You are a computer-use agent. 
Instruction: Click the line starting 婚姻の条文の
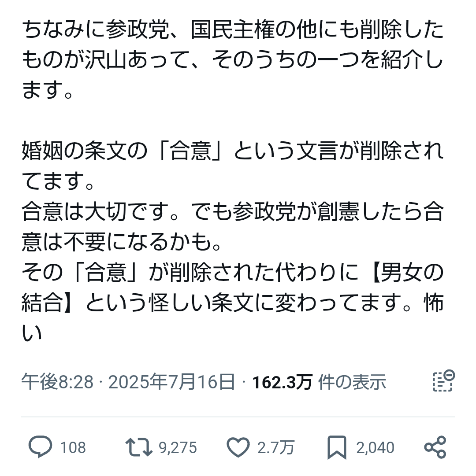tap(233, 151)
